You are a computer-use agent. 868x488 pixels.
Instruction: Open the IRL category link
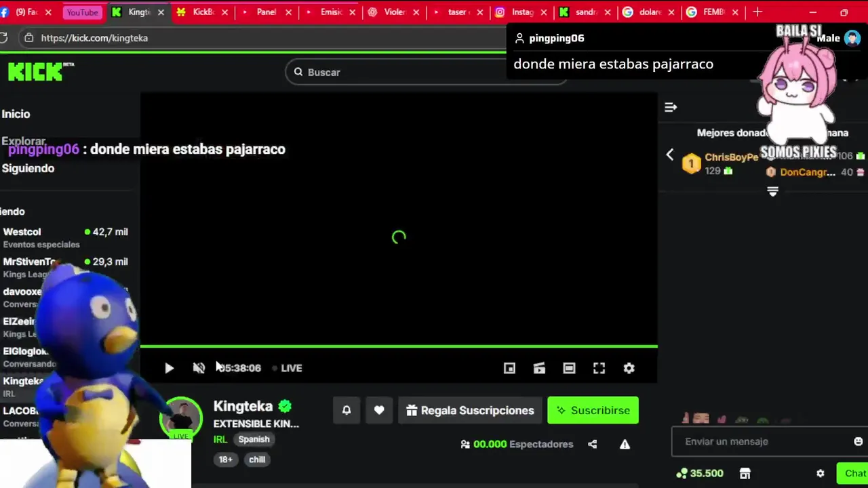point(220,439)
